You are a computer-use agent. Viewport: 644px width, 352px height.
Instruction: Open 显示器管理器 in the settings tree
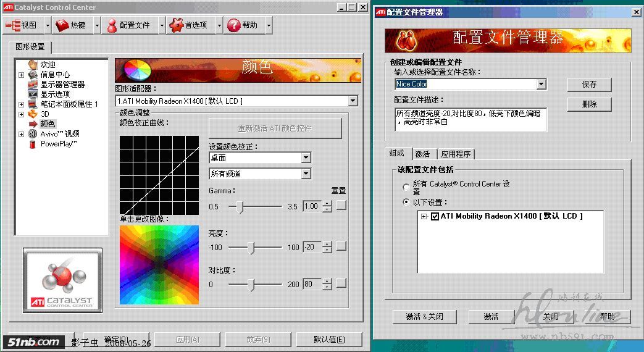(x=62, y=84)
